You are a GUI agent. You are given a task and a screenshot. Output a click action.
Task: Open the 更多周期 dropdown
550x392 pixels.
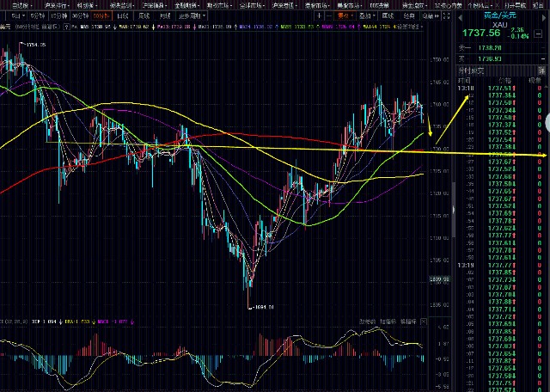pyautogui.click(x=192, y=15)
